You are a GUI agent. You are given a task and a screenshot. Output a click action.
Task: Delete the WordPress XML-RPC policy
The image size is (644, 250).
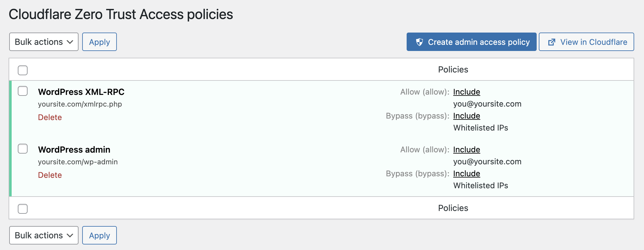[x=50, y=117]
